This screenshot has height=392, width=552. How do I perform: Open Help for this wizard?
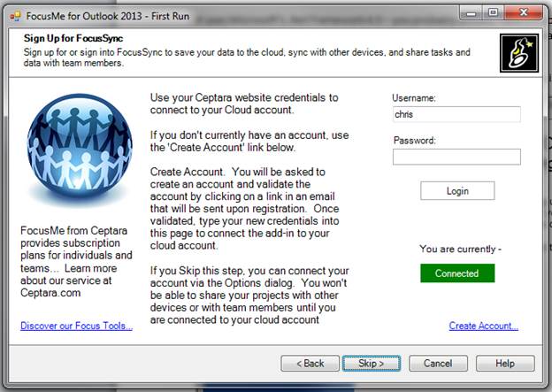(505, 363)
